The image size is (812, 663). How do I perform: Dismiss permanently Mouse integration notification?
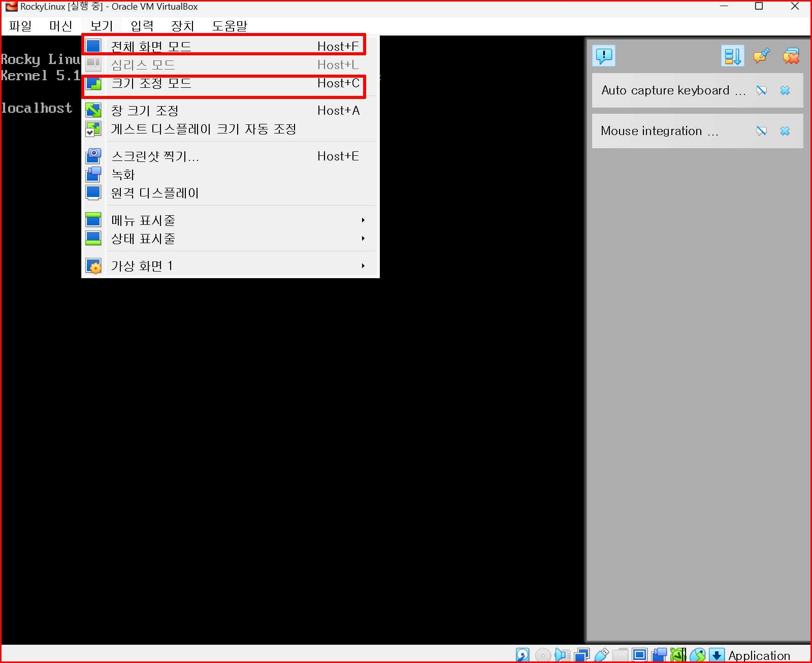761,131
